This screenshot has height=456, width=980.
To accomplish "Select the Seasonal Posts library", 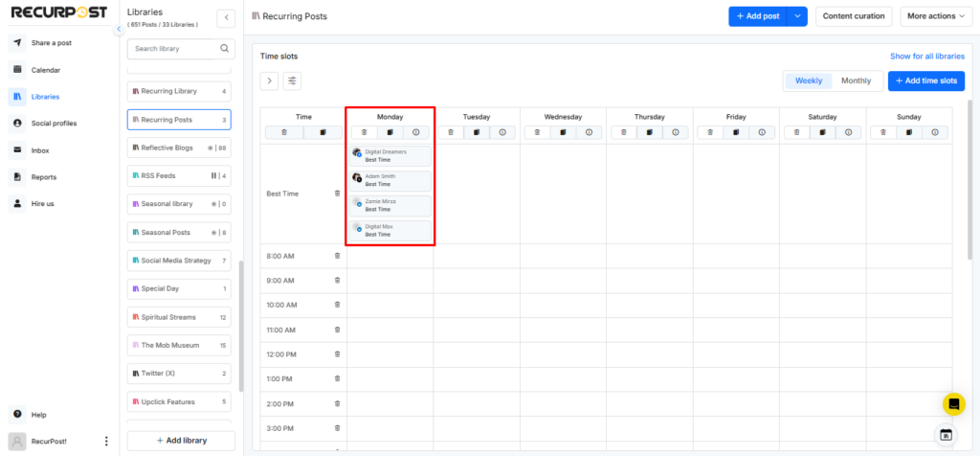I will tap(179, 232).
